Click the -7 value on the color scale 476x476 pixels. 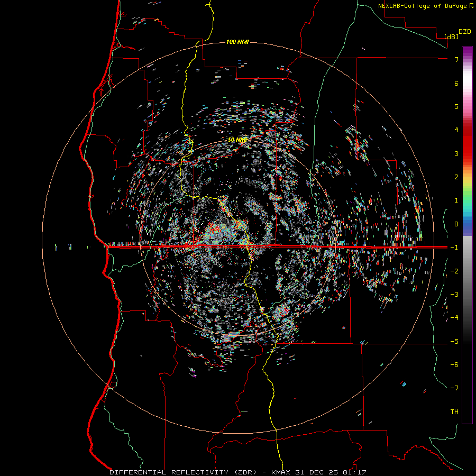454,388
